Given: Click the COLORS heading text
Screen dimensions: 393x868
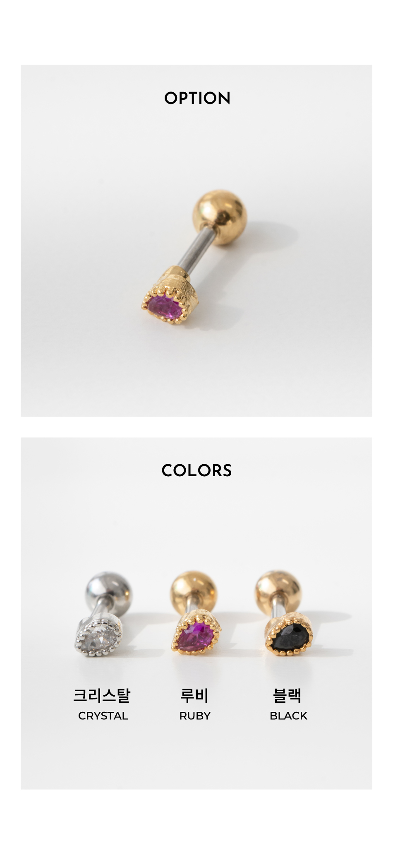Looking at the screenshot, I should pos(196,470).
